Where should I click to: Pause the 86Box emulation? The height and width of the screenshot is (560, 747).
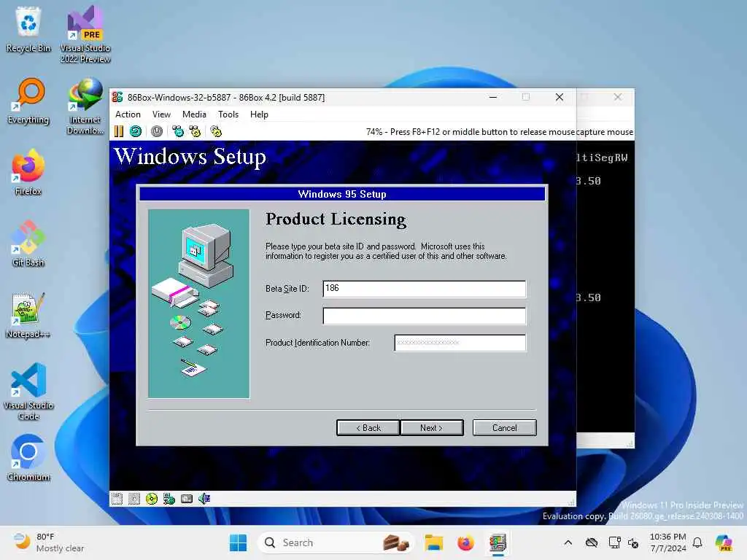pos(119,131)
